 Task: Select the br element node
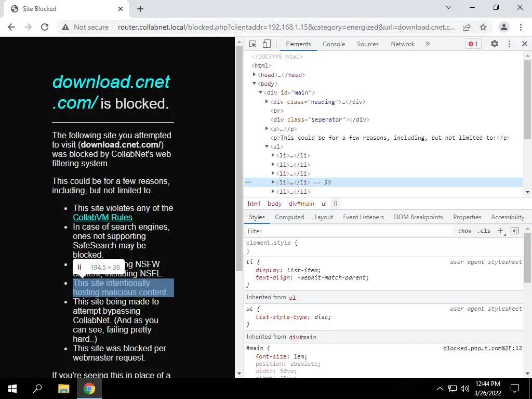[x=277, y=111]
